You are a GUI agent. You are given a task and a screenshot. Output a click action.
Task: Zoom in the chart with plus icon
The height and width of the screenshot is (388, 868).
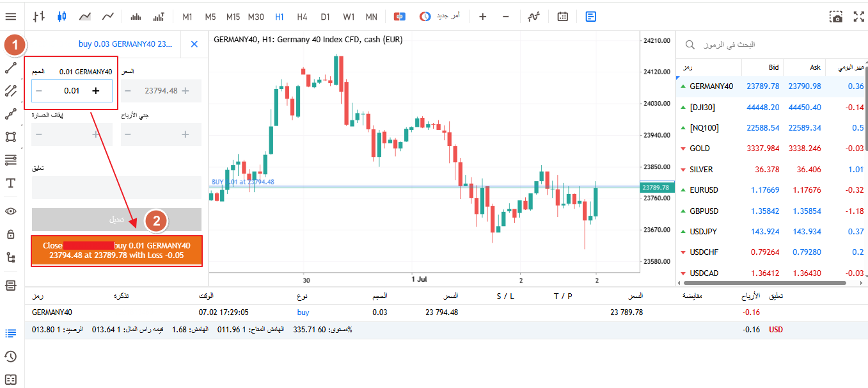pyautogui.click(x=483, y=16)
